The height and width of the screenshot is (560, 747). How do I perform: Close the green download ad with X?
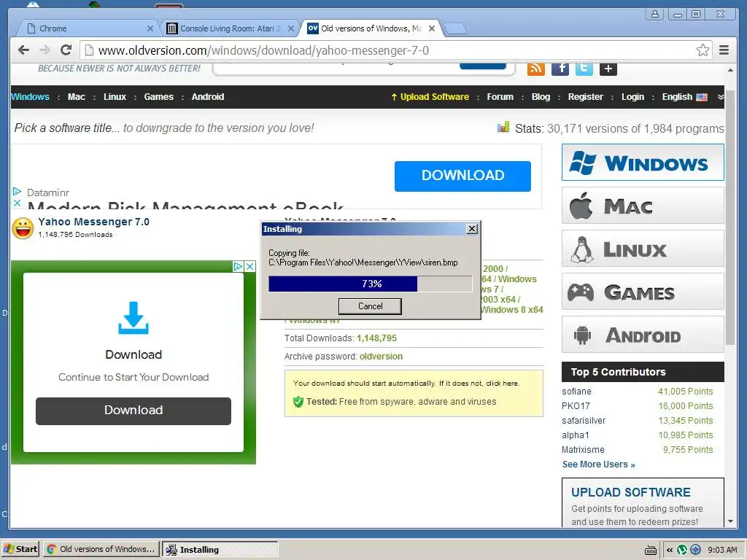coord(249,266)
